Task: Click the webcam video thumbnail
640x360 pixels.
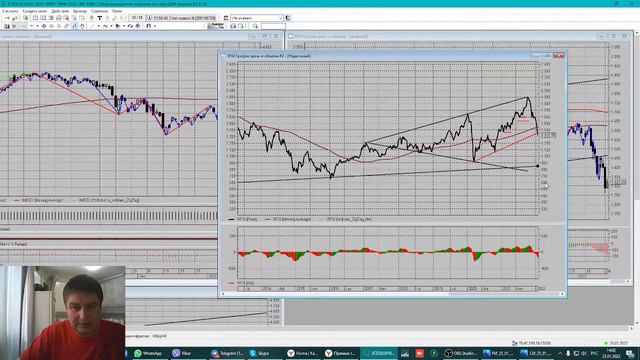Action: tap(62, 313)
